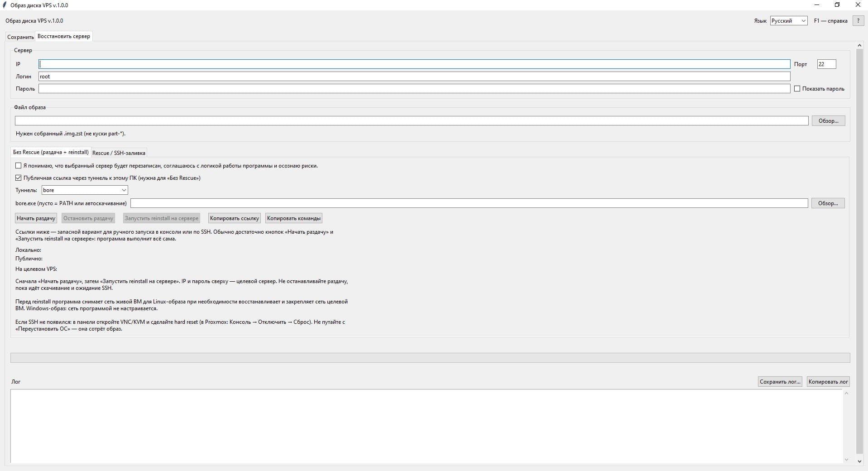Click the log area scrollbar down arrow

pos(846,460)
